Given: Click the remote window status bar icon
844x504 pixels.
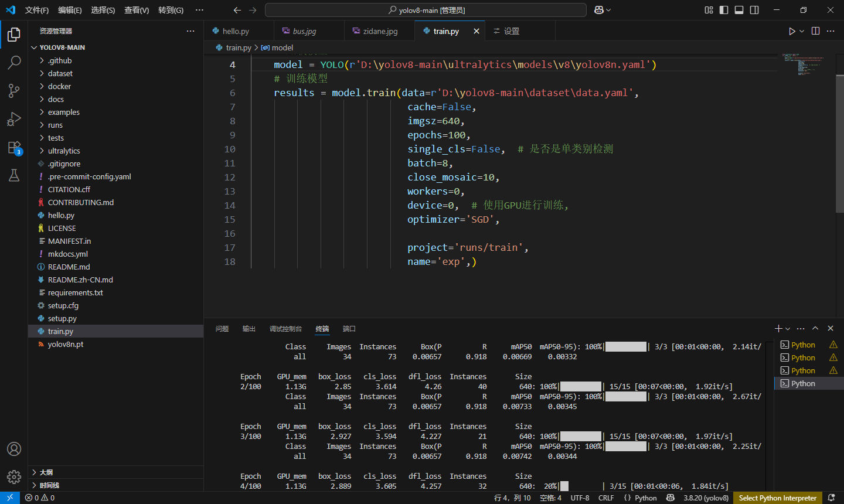Looking at the screenshot, I should tap(10, 498).
